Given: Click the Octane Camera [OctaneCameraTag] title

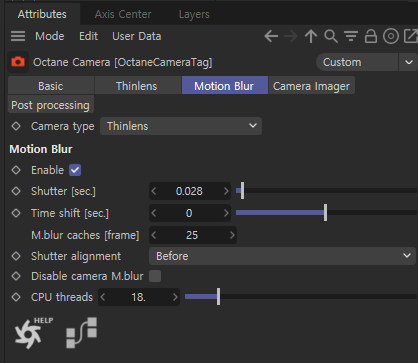Looking at the screenshot, I should click(x=123, y=62).
